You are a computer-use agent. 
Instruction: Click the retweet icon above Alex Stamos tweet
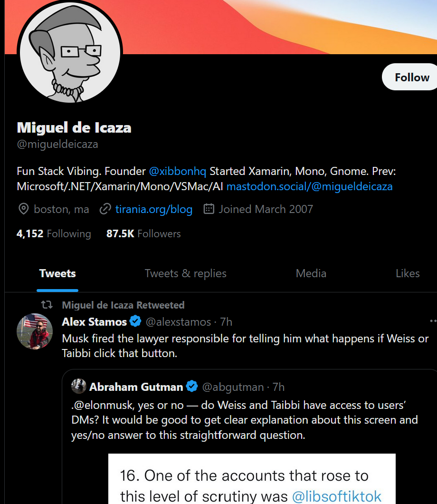click(x=47, y=305)
